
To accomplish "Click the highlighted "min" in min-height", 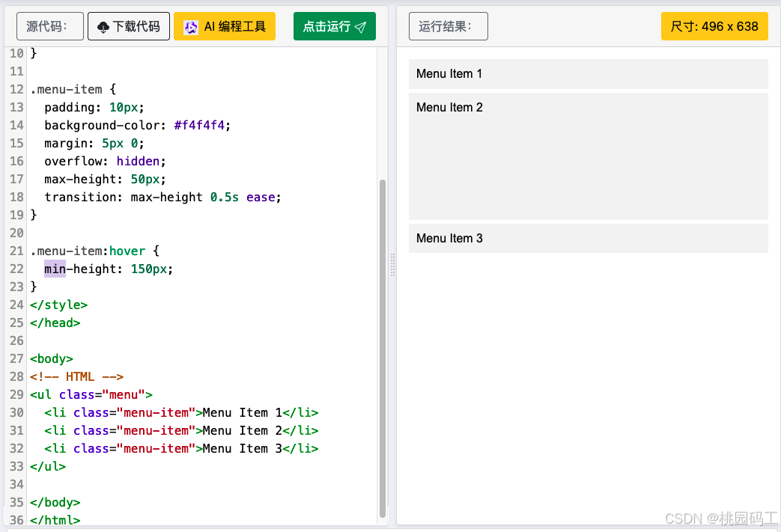I will pos(55,269).
